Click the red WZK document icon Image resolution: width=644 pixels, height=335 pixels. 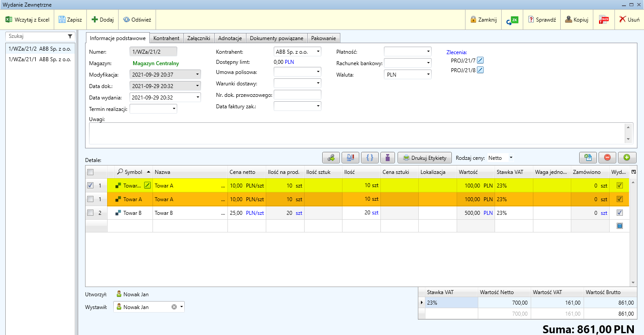(x=603, y=20)
